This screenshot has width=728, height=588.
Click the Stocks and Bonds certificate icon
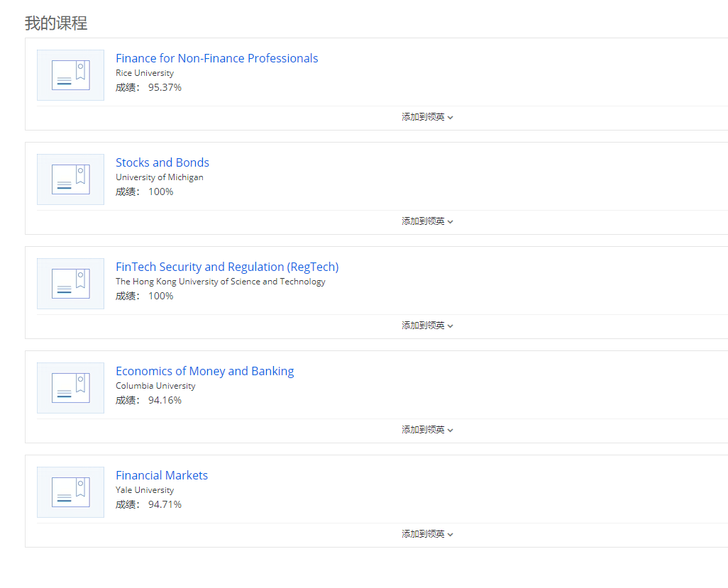70,179
